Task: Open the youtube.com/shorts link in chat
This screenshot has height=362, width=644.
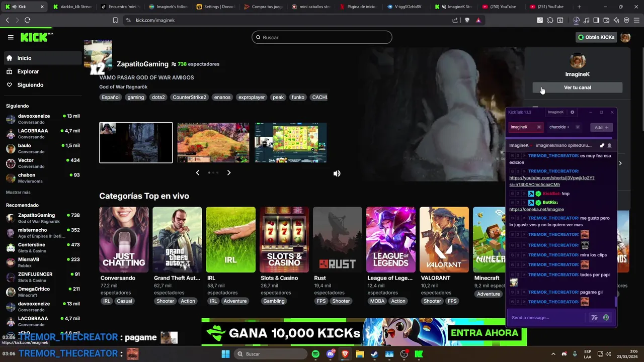Action: pyautogui.click(x=552, y=181)
